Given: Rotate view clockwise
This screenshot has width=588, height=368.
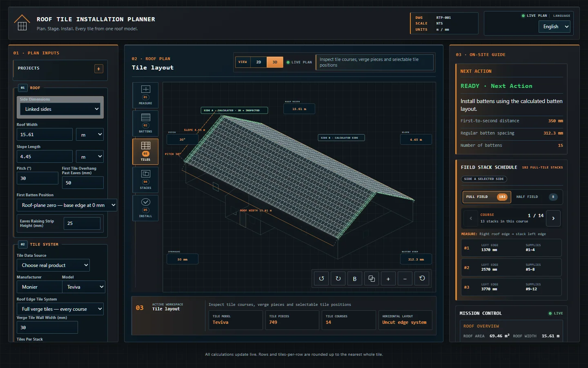Looking at the screenshot, I should pos(338,278).
